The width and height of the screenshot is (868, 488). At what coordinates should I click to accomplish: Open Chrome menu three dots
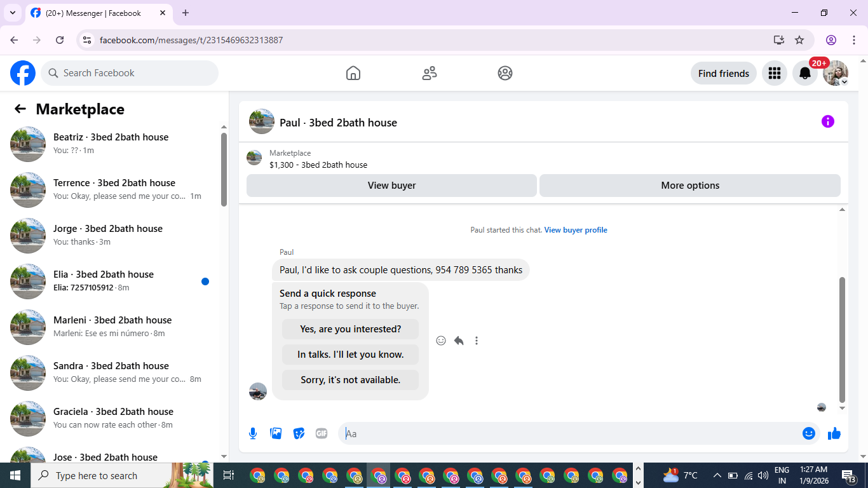853,40
